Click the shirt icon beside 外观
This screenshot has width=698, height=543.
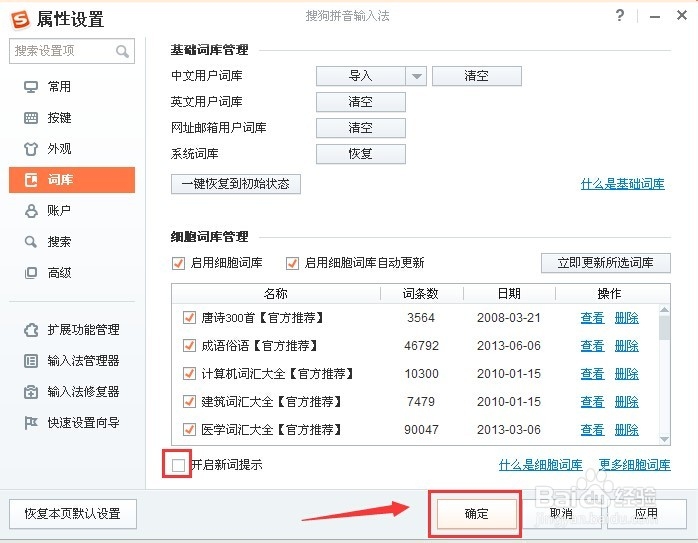[31, 149]
